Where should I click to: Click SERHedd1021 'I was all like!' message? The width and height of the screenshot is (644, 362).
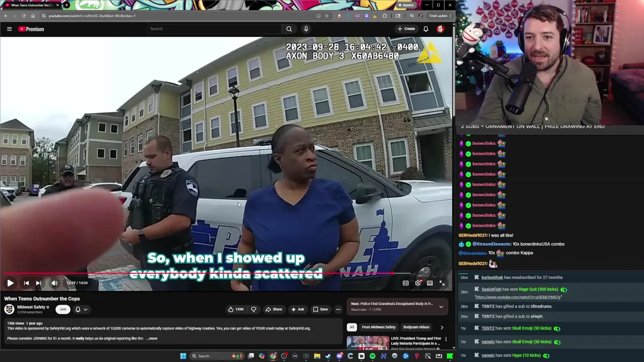pos(486,235)
